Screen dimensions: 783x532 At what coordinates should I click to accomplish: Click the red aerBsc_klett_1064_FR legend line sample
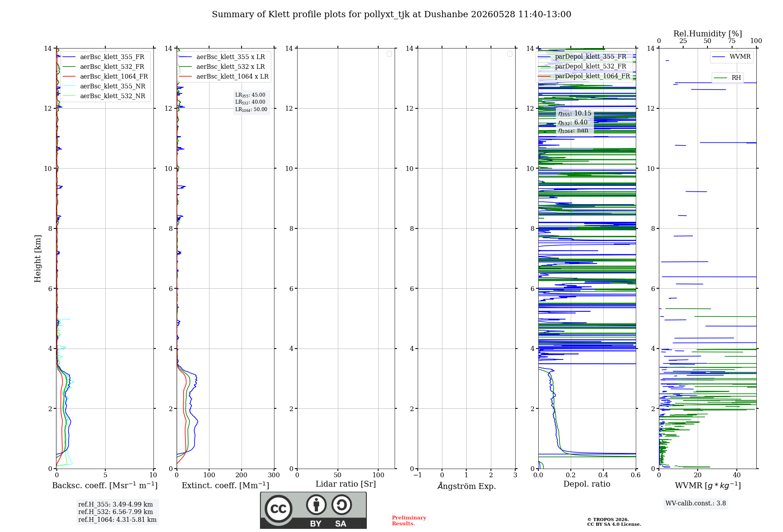tap(69, 77)
